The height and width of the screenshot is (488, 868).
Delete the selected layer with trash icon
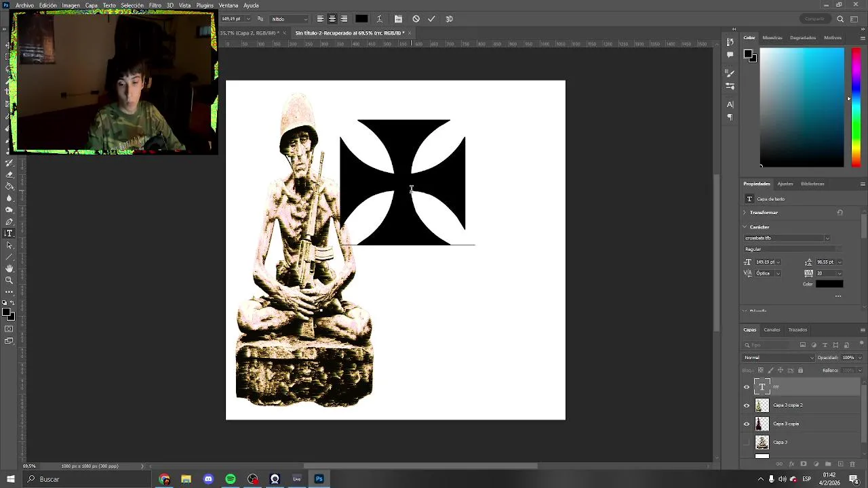(852, 464)
